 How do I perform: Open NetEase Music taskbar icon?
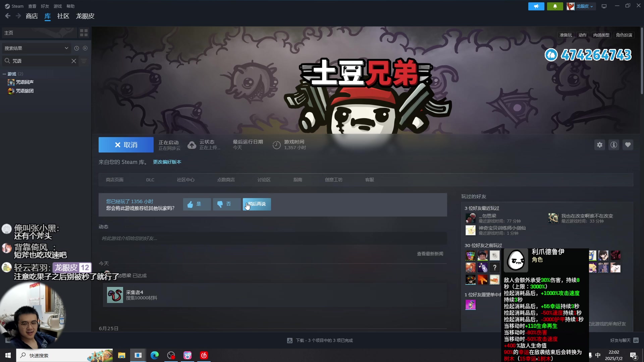pos(204,355)
